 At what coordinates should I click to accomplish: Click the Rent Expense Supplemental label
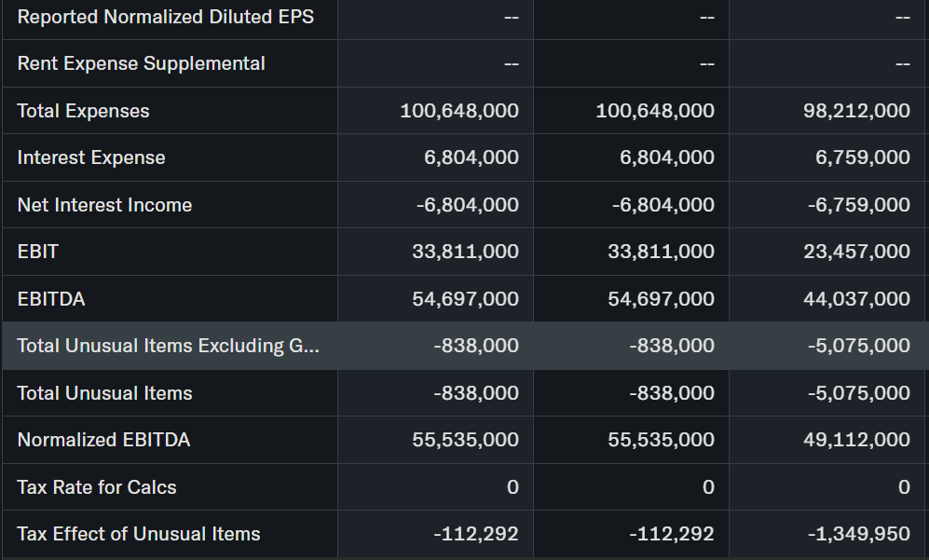pyautogui.click(x=141, y=63)
